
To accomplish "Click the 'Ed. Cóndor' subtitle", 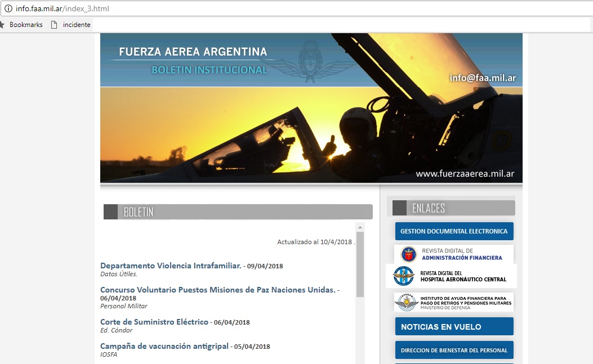I will 117,330.
